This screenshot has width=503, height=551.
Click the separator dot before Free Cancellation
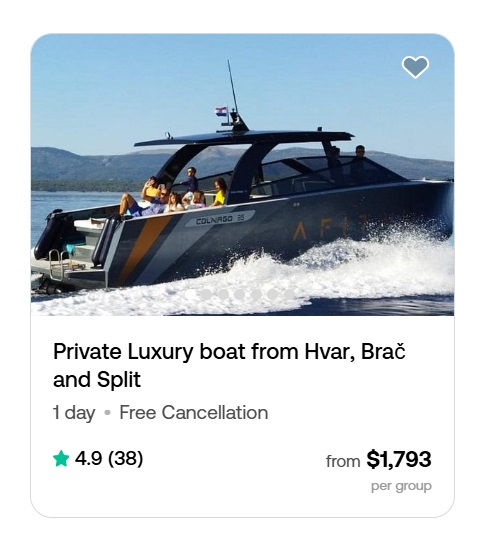tap(108, 413)
